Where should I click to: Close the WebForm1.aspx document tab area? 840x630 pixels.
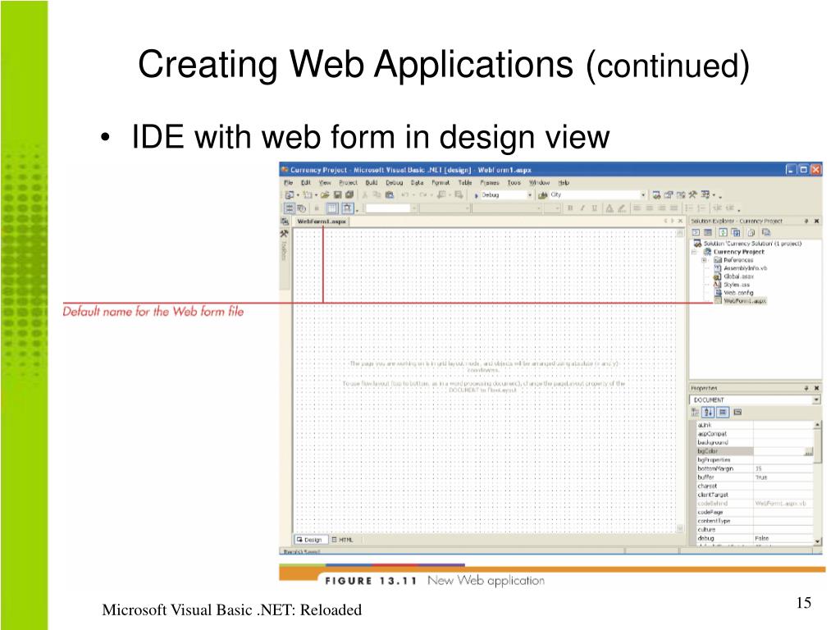click(x=680, y=221)
